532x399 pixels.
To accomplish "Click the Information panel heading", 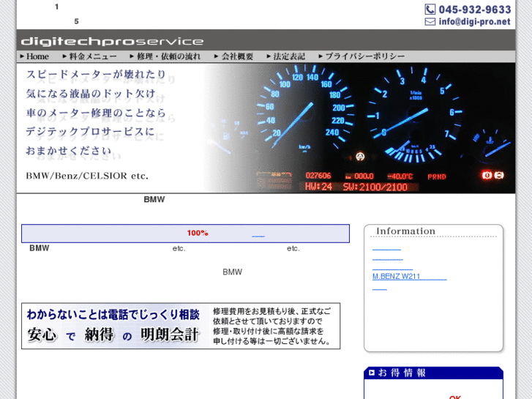I will coord(405,231).
